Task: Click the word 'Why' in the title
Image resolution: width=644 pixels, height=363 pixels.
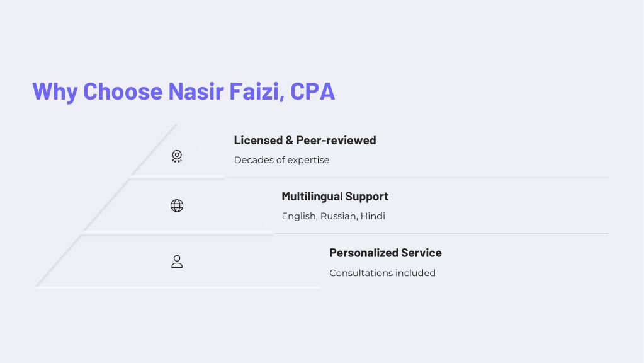Action: [55, 91]
